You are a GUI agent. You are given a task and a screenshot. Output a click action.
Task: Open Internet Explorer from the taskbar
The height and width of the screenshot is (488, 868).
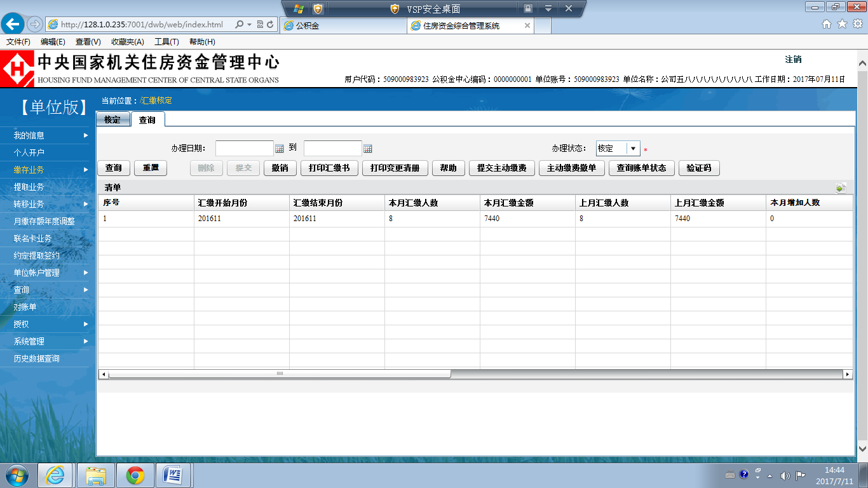click(55, 475)
